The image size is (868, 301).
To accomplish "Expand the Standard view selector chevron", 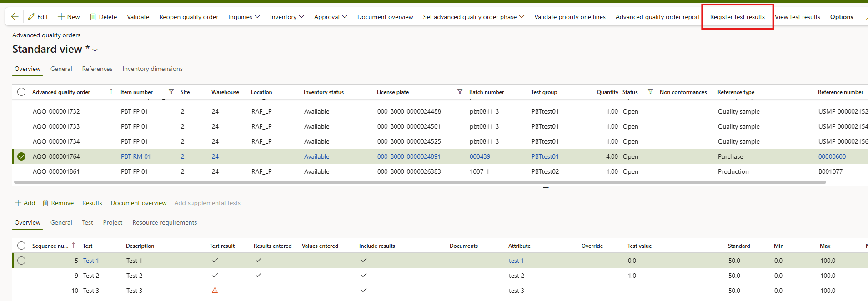I will [95, 50].
